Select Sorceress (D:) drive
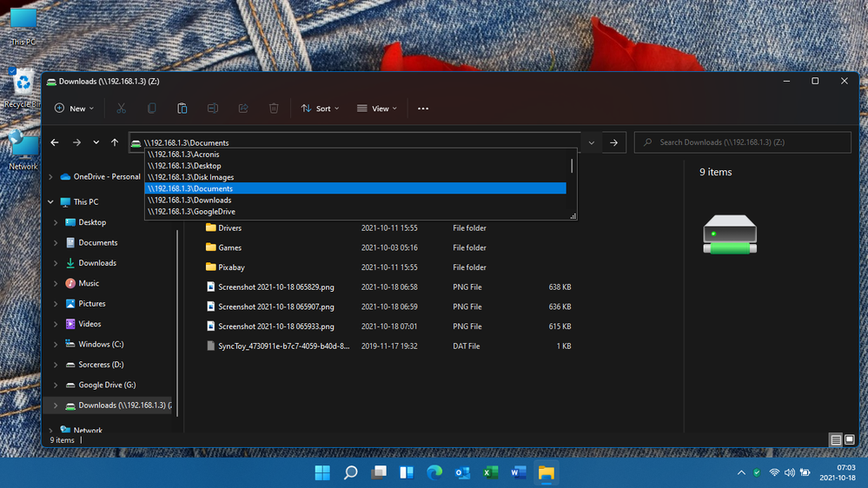Viewport: 868px width, 488px height. pos(101,365)
